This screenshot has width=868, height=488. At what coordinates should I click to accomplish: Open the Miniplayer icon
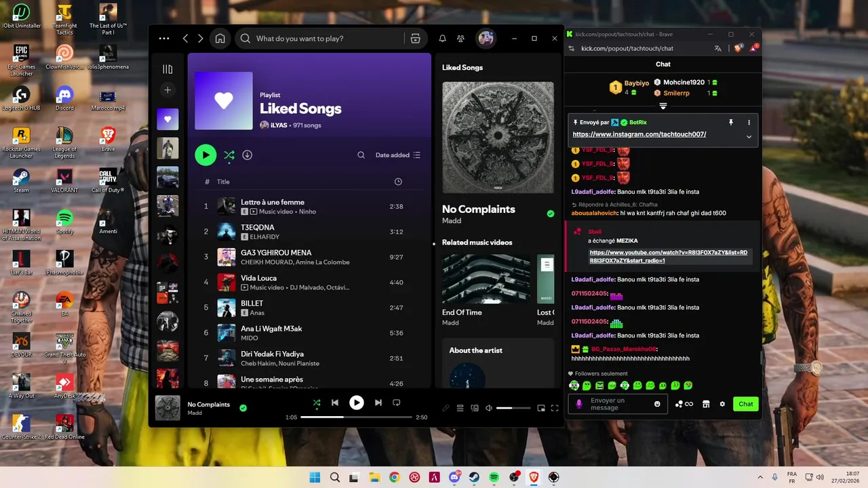pos(541,408)
